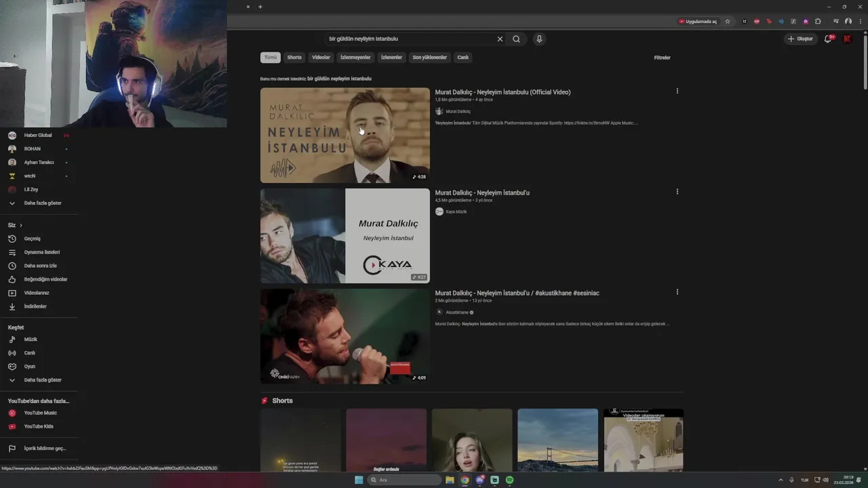
Task: Open the Akustikhane channel link
Action: tap(457, 312)
